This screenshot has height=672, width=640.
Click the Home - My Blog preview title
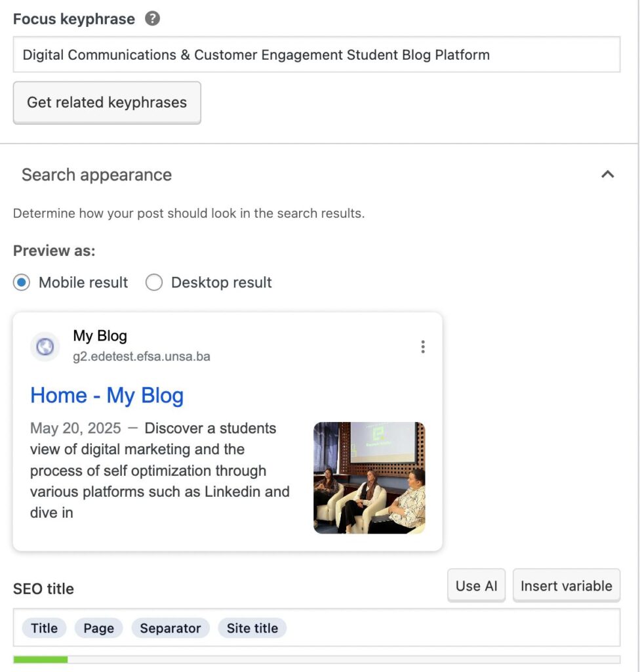(x=107, y=395)
